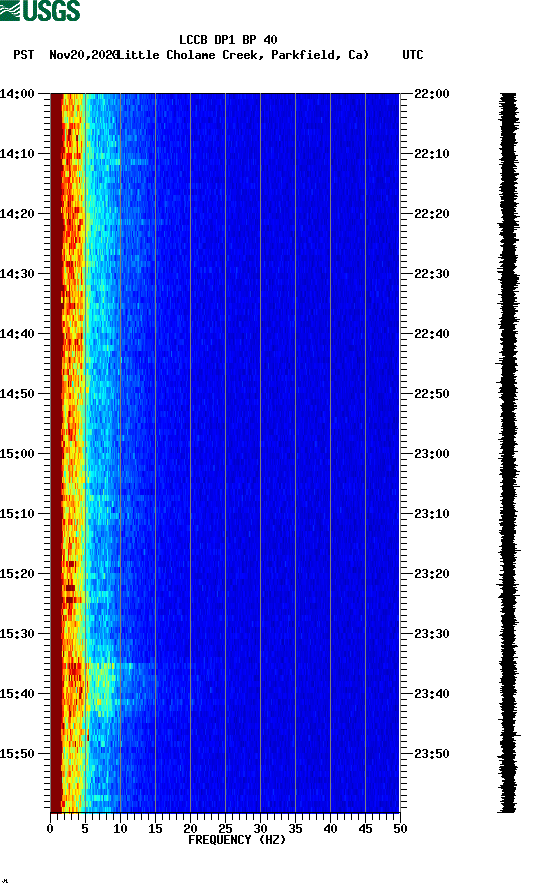Image resolution: width=552 pixels, height=892 pixels.
Task: Click the USGS logo
Action: click(40, 10)
